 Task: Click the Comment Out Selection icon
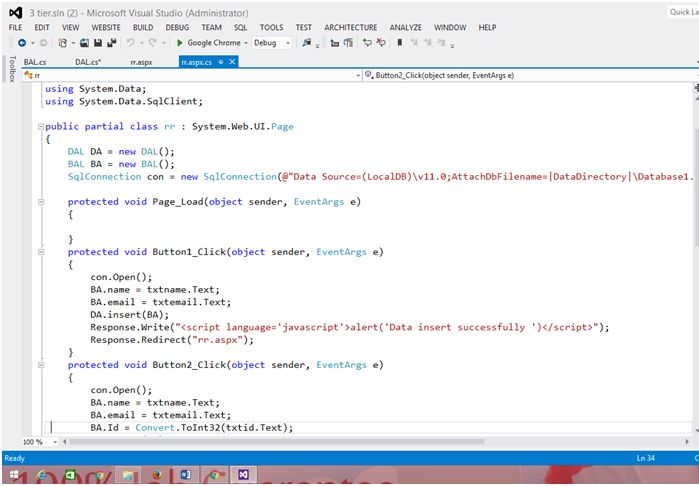(367, 42)
